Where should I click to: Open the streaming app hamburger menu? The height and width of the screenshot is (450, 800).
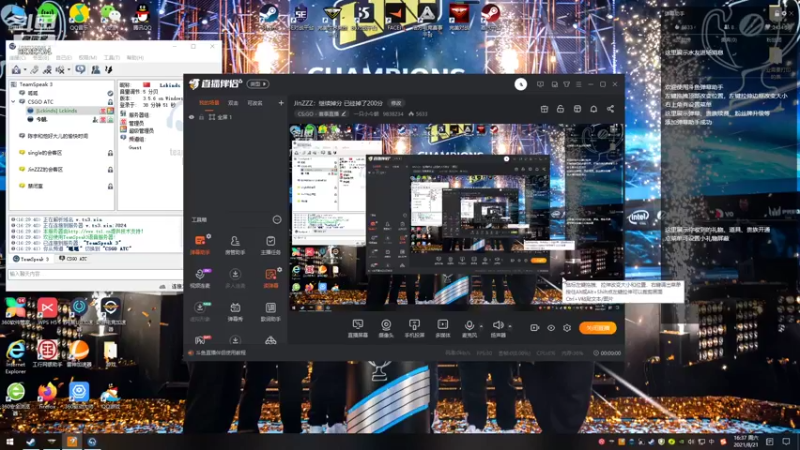coord(579,84)
